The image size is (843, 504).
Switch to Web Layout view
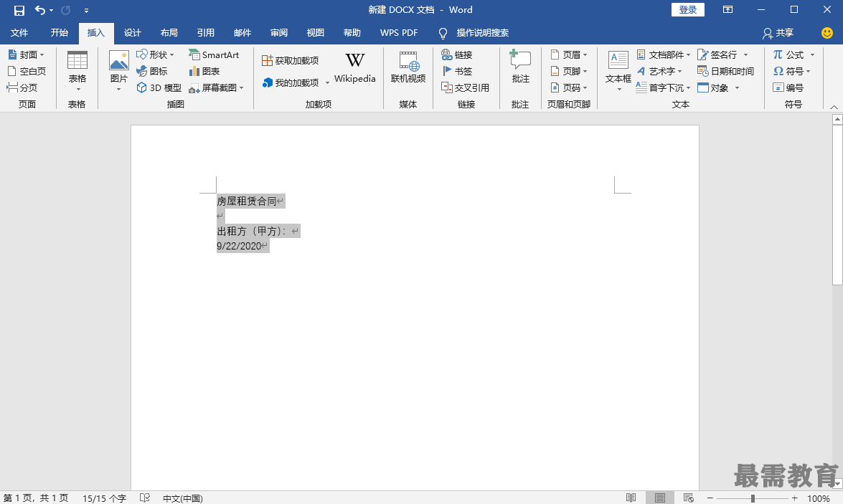click(689, 498)
